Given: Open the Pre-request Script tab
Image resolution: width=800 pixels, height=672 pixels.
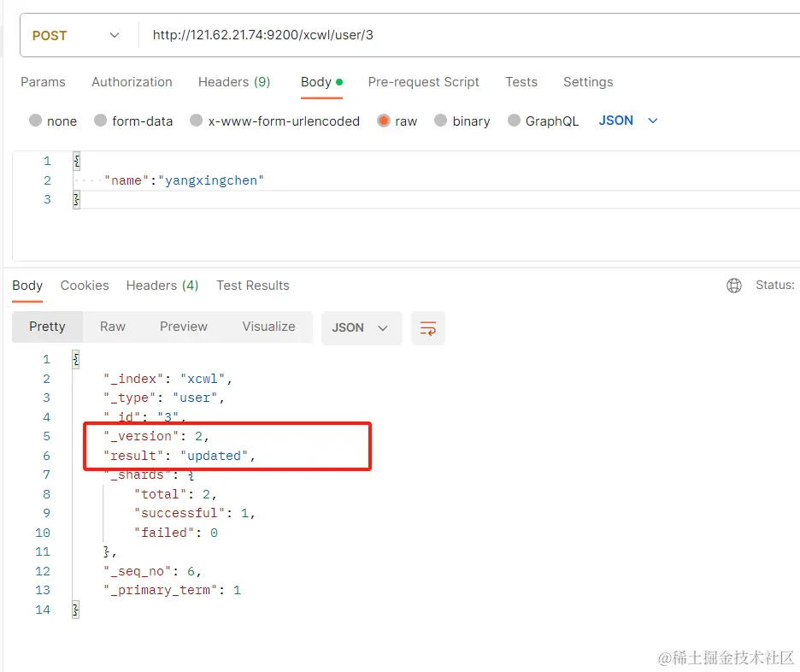Looking at the screenshot, I should 423,82.
